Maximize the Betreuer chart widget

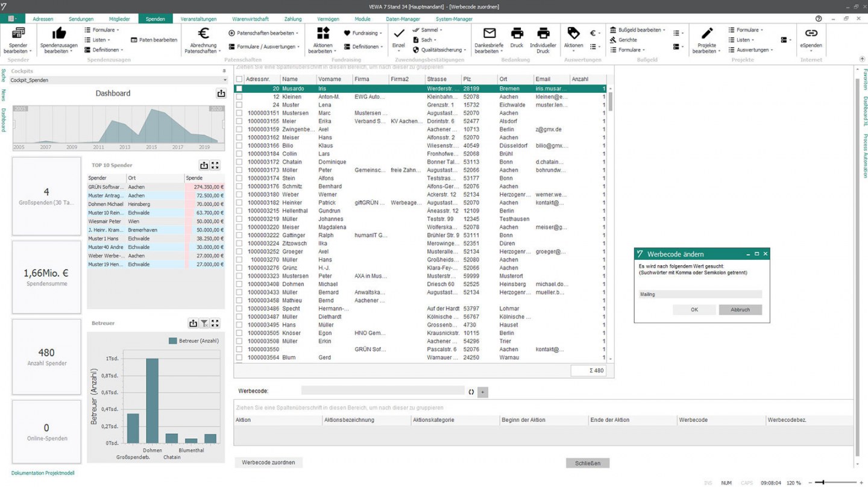[215, 323]
